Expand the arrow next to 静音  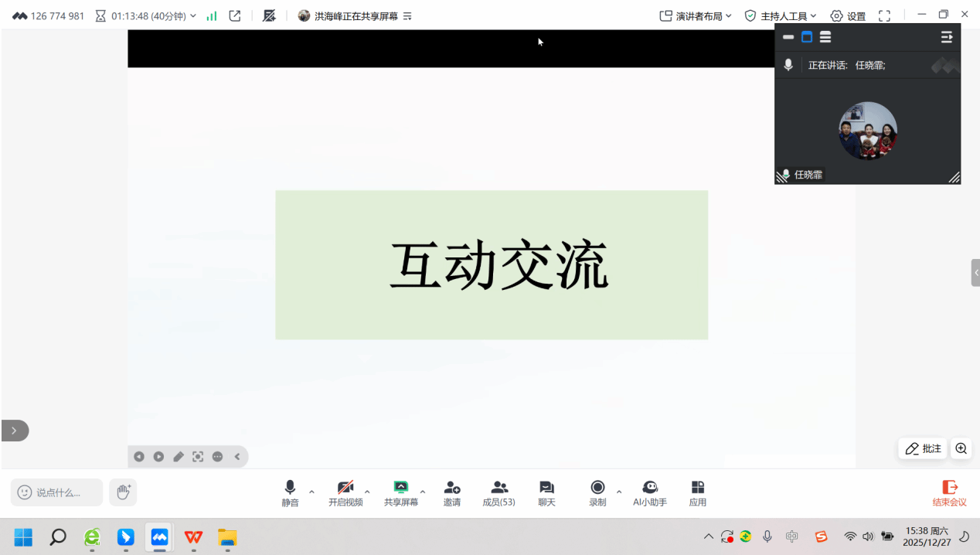311,492
